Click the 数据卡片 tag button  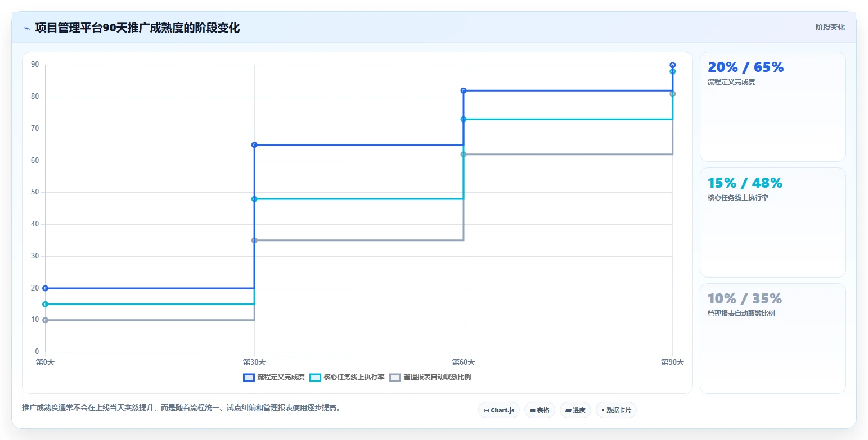pos(616,410)
